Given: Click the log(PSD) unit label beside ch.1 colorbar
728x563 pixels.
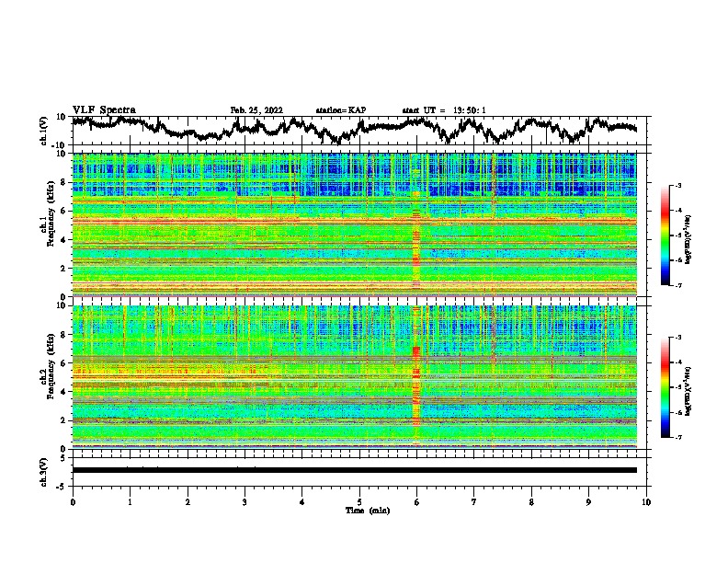Looking at the screenshot, I should (688, 239).
